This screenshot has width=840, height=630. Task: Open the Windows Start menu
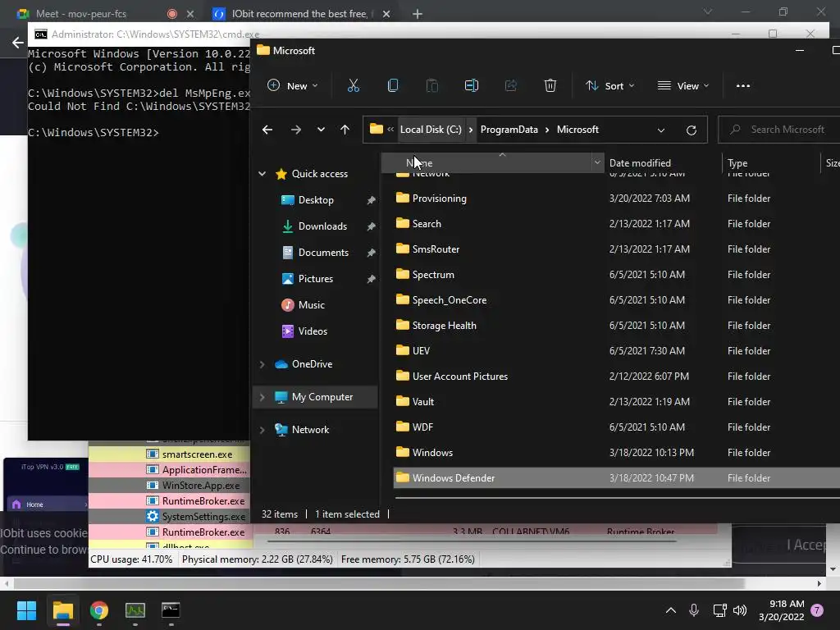tap(26, 610)
